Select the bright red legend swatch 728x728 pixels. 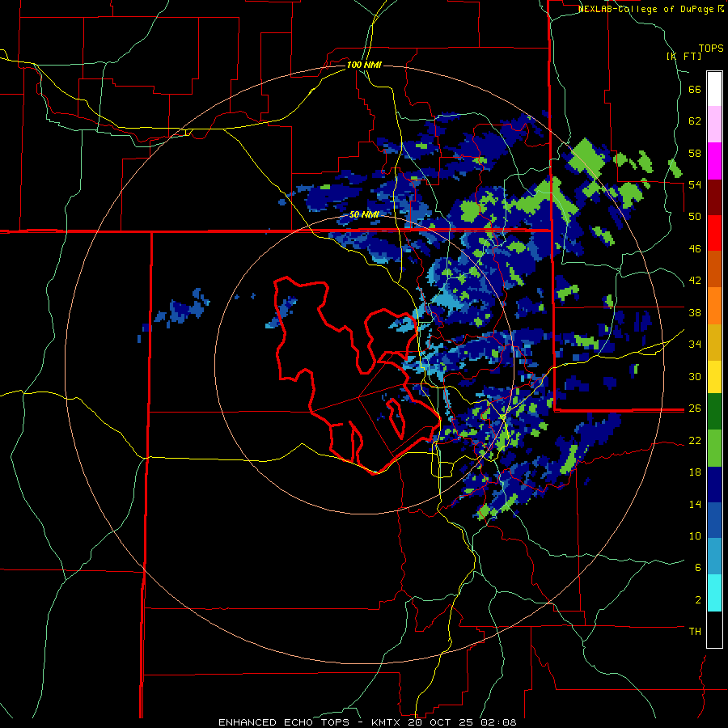coord(714,233)
